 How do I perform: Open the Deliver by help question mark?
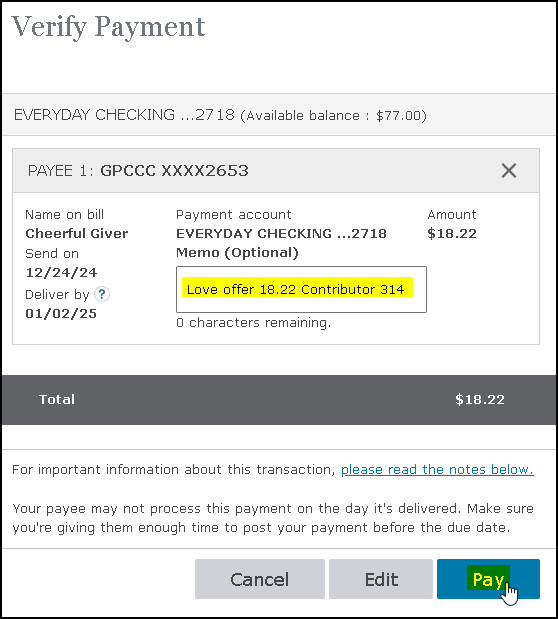point(102,294)
